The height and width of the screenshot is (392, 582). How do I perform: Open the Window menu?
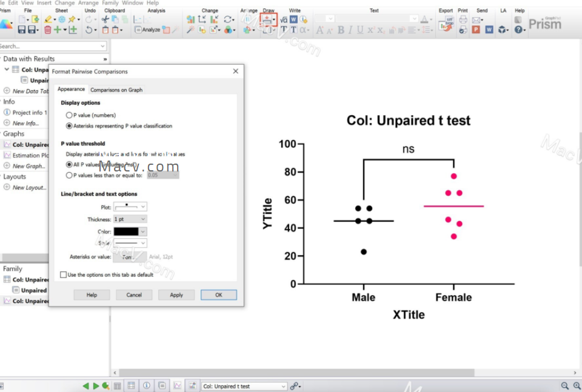click(x=133, y=3)
